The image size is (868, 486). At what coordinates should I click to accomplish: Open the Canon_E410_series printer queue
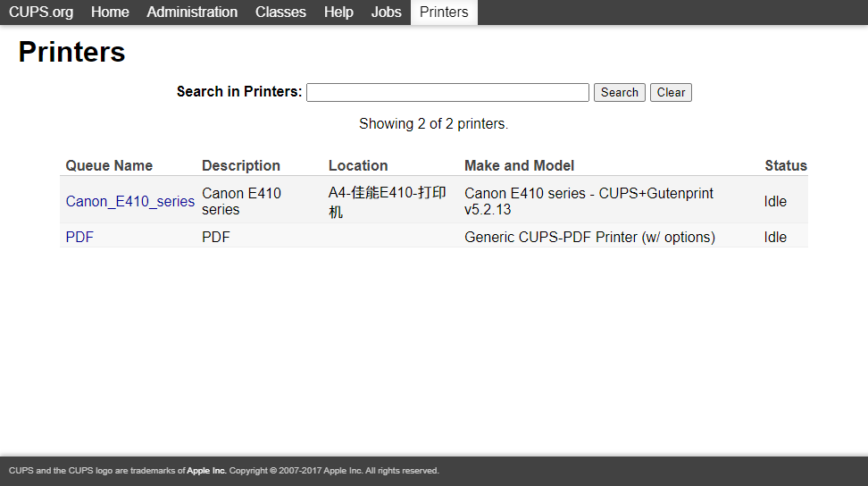tap(130, 202)
